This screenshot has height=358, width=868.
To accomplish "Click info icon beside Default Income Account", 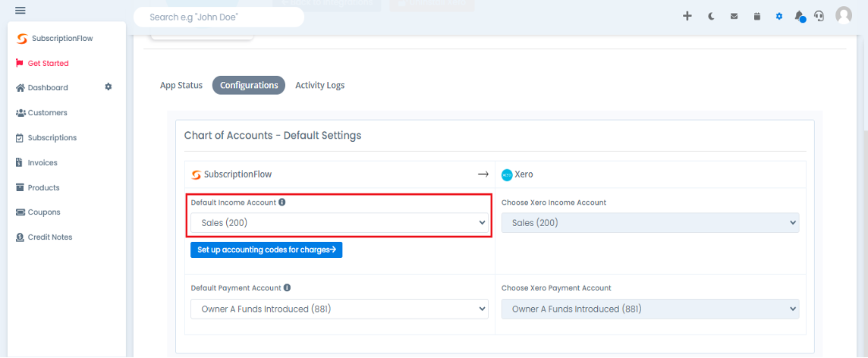I will [281, 203].
